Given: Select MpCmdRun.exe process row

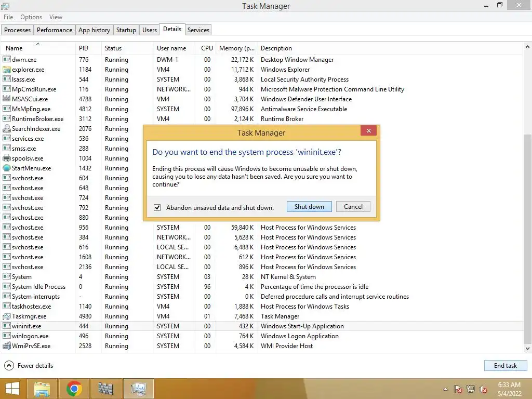Looking at the screenshot, I should pos(261,89).
